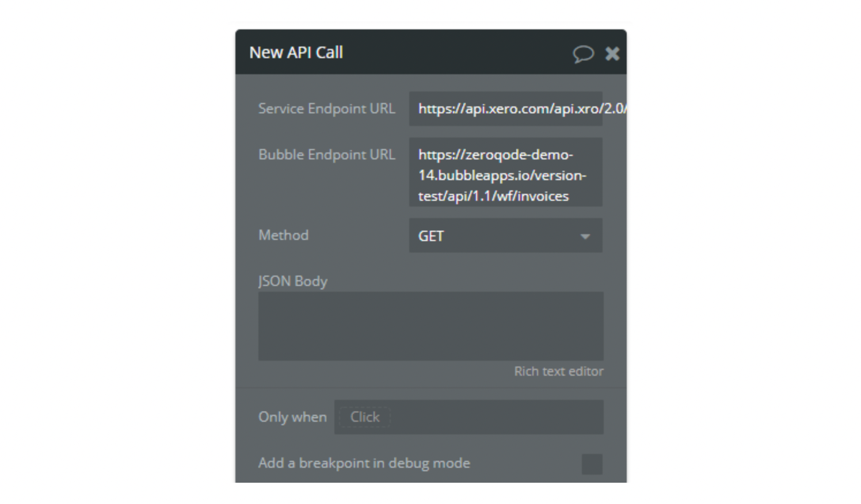Image resolution: width=861 pixels, height=504 pixels.
Task: Close the New API Call panel
Action: [x=612, y=54]
